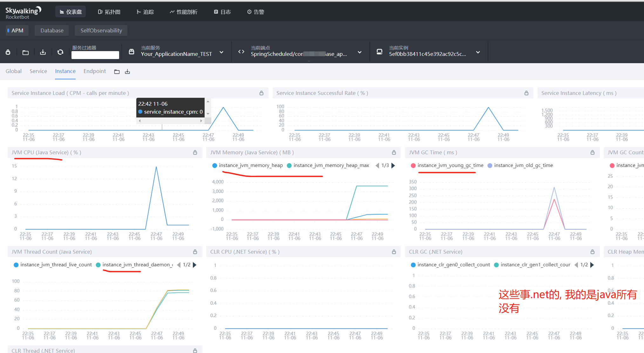Select the APM dashboard button

(17, 30)
